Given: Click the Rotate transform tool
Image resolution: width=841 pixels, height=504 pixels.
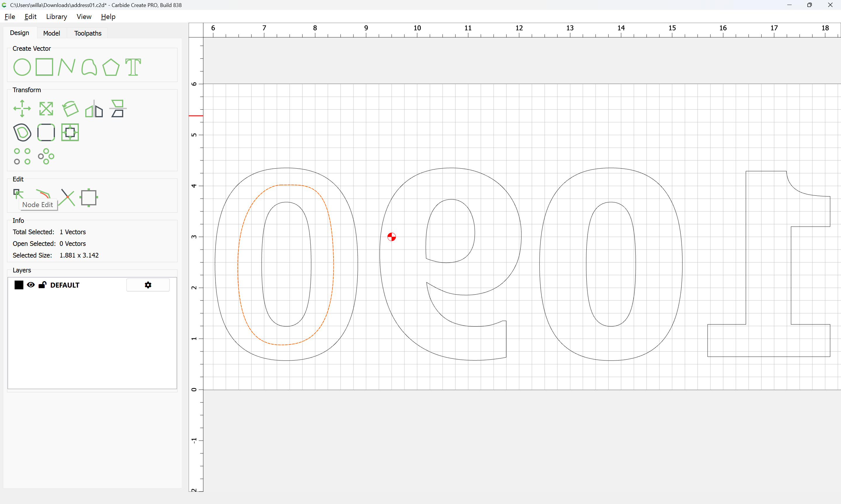Looking at the screenshot, I should tap(70, 109).
